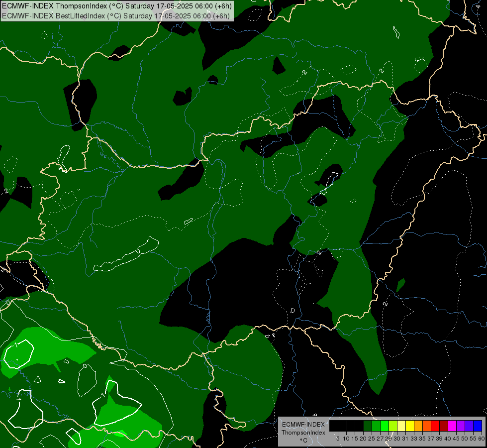This screenshot has height=448, width=487.
Task: Click legend tick value '39'
Action: [439, 439]
